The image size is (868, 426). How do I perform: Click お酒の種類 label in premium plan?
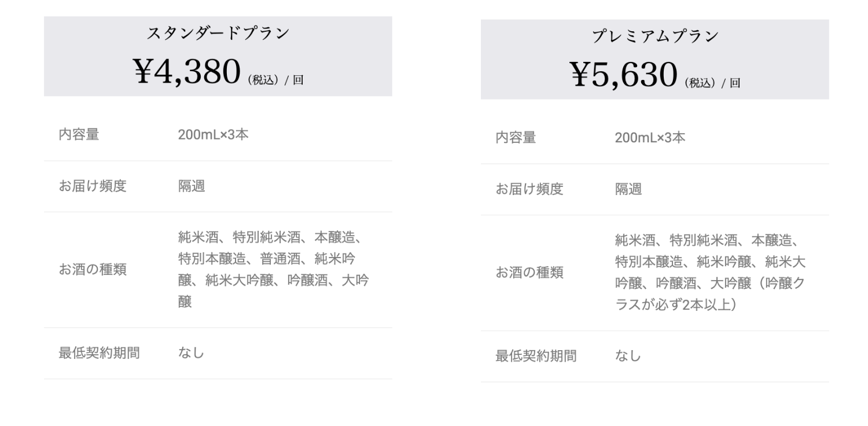529,273
